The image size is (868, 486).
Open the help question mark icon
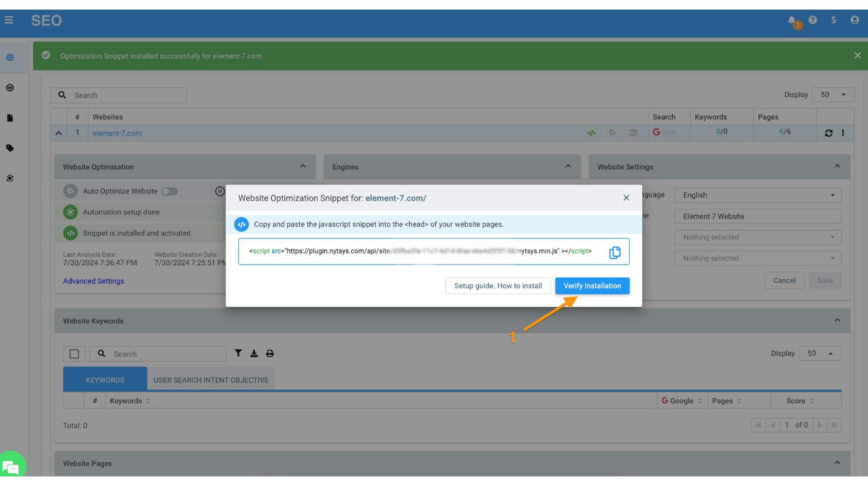(x=813, y=20)
